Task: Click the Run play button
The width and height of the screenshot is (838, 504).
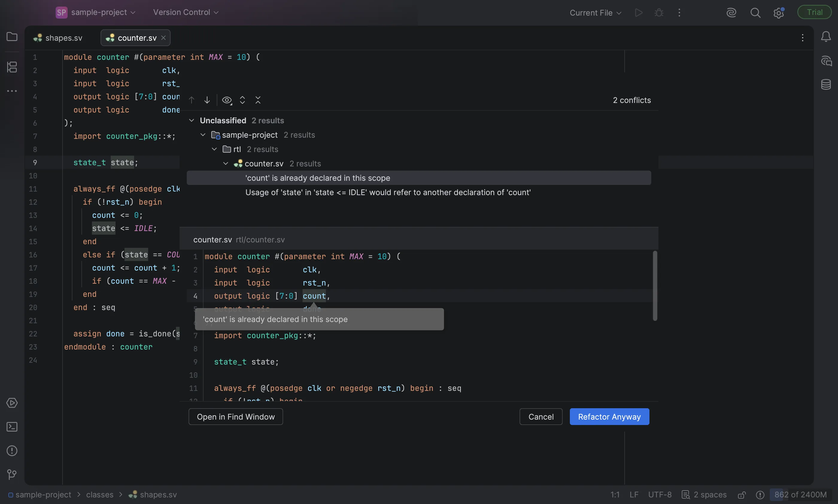Action: (639, 13)
